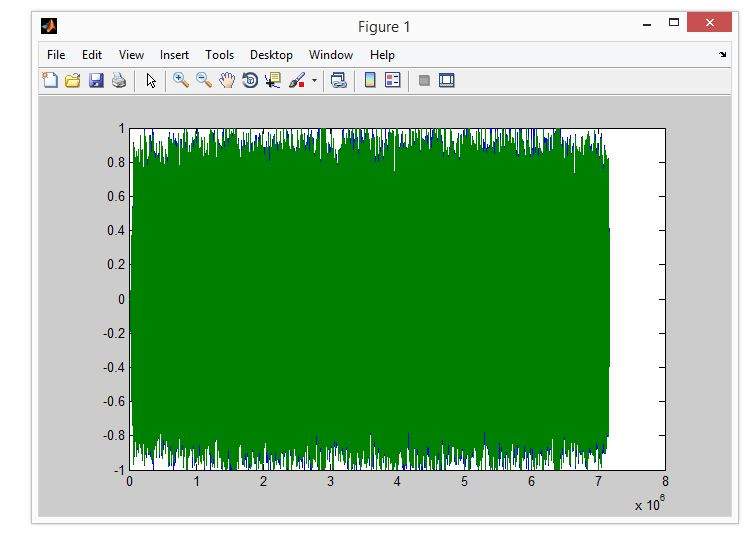This screenshot has width=756, height=539.
Task: Print the figure using printer icon
Action: click(x=119, y=80)
